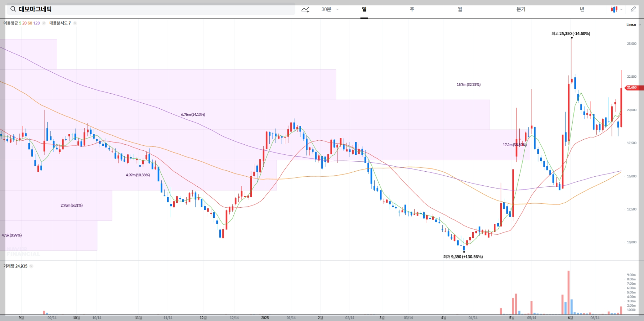Switch to the 주 weekly tab
644x321 pixels.
pyautogui.click(x=412, y=9)
